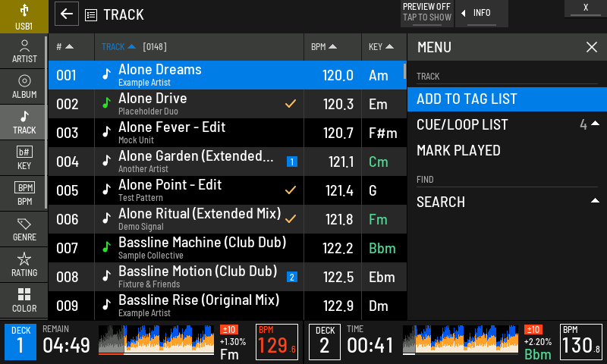Screen dimensions: 607x364
Task: Expand the CUE/LOOP LIST entry
Action: (507, 124)
